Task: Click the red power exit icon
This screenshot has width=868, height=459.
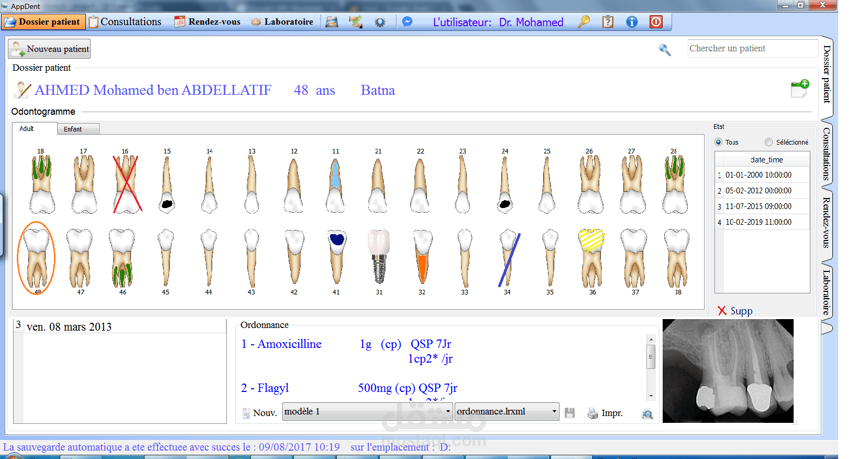Action: tap(656, 22)
